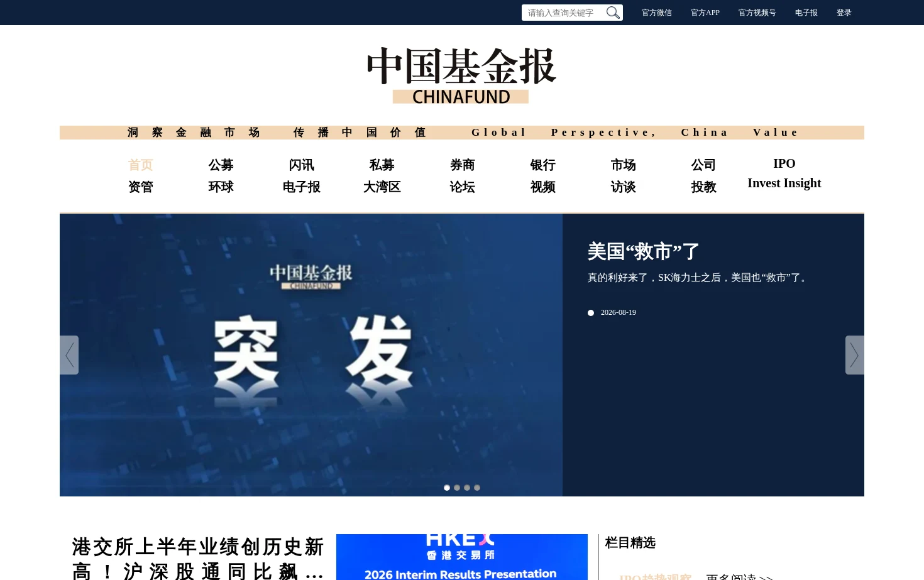Focus the keyword search input field
This screenshot has width=924, height=580.
coord(565,13)
